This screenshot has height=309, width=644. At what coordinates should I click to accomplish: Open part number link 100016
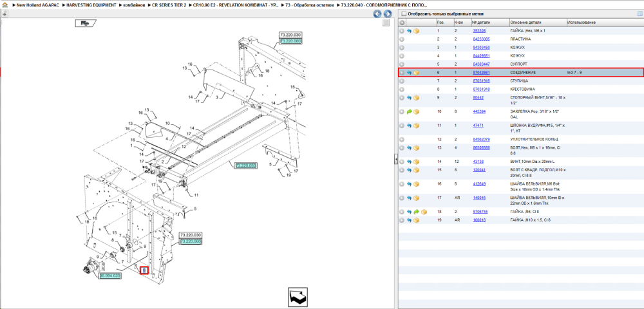(x=479, y=220)
